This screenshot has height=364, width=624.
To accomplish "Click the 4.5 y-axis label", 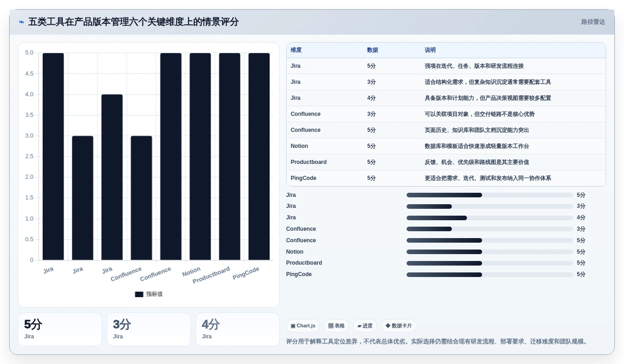I will click(x=29, y=74).
